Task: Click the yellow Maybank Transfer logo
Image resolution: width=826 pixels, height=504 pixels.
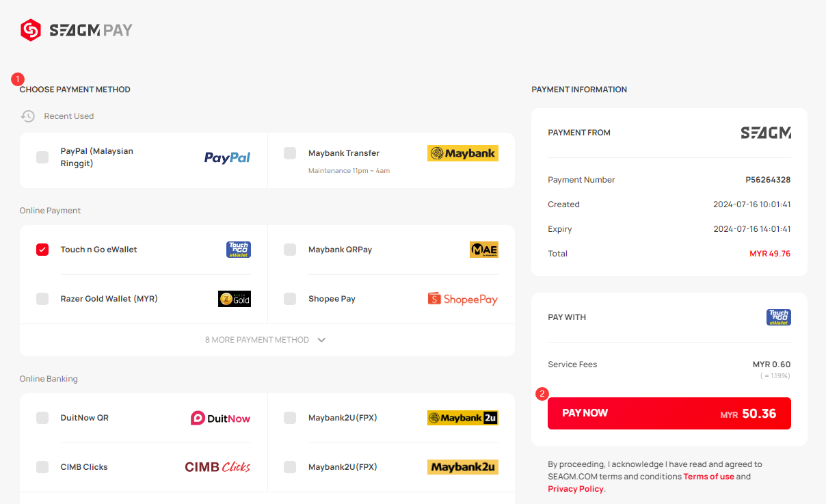Action: click(463, 153)
